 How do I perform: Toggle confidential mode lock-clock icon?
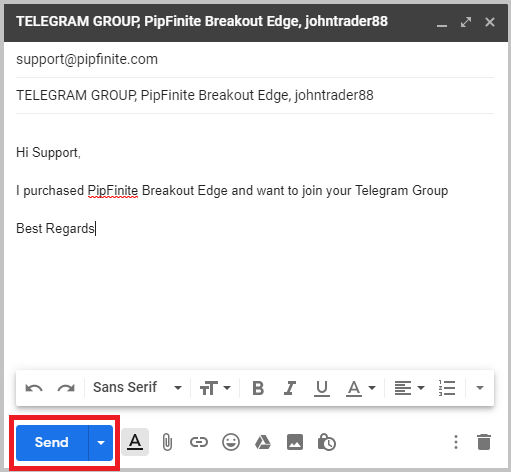[x=327, y=442]
